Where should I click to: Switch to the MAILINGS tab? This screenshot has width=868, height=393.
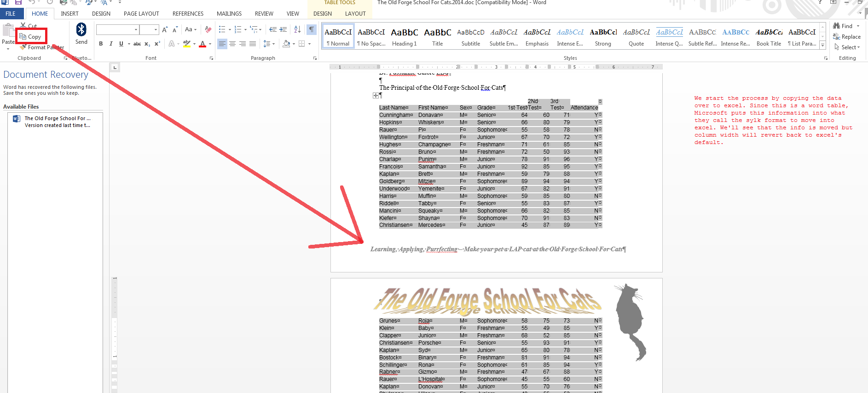click(x=229, y=14)
